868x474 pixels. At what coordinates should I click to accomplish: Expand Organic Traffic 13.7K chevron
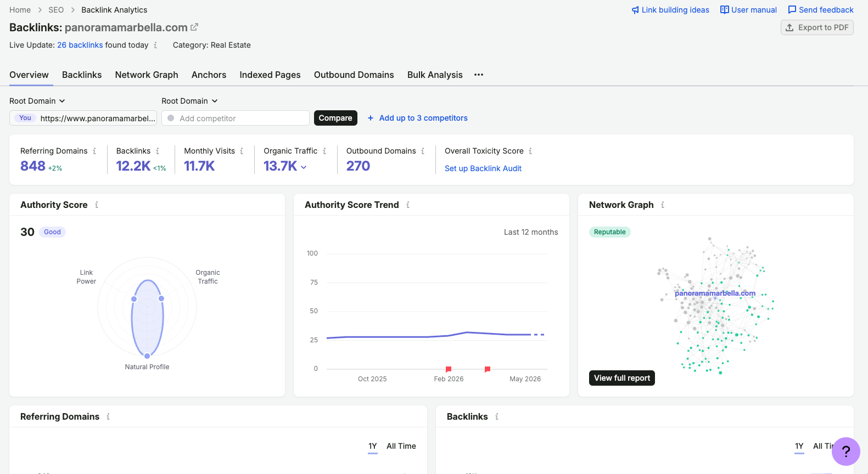(304, 167)
